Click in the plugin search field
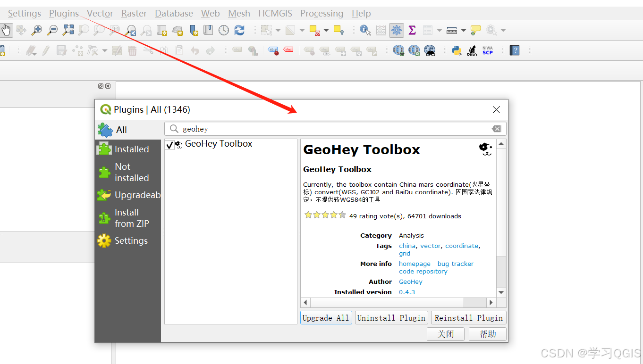The width and height of the screenshot is (643, 364). click(335, 129)
